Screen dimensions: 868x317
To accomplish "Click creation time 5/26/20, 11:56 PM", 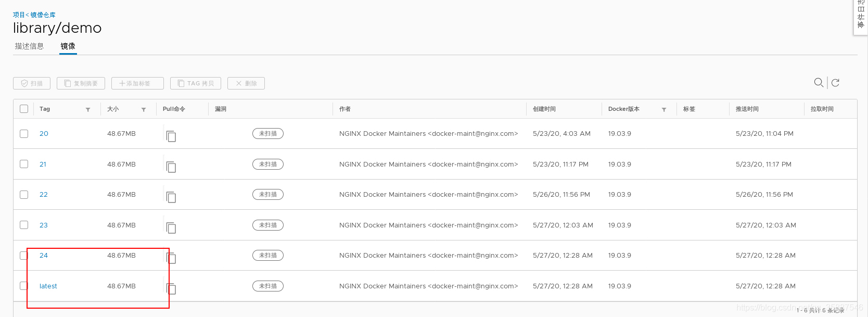I will (x=561, y=195).
